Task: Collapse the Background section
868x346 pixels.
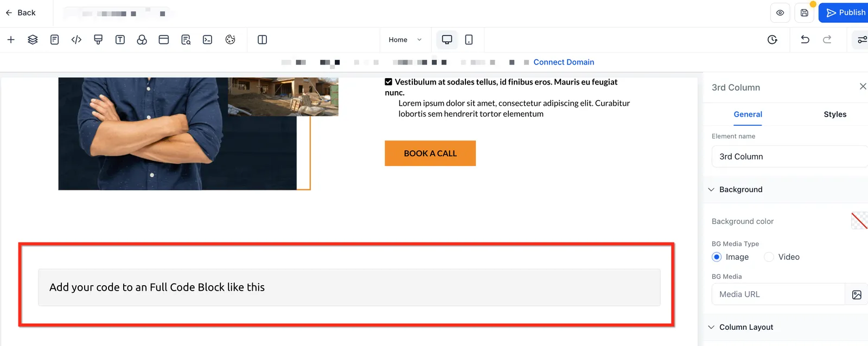Action: click(x=711, y=189)
